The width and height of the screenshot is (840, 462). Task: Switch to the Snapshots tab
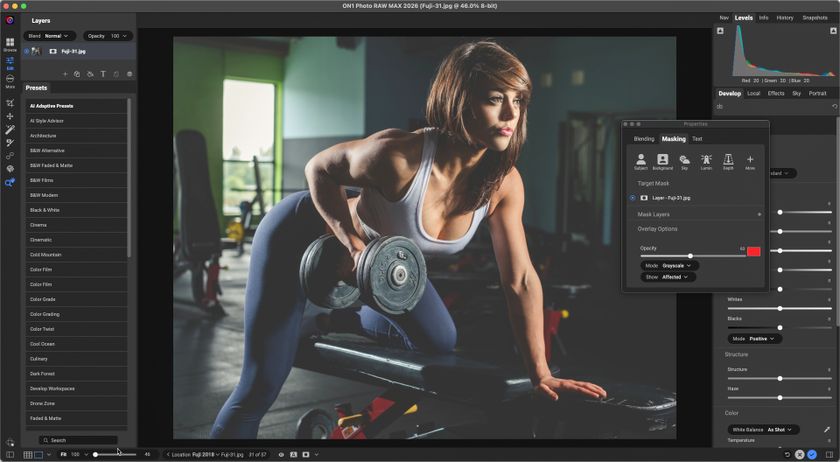pyautogui.click(x=815, y=18)
